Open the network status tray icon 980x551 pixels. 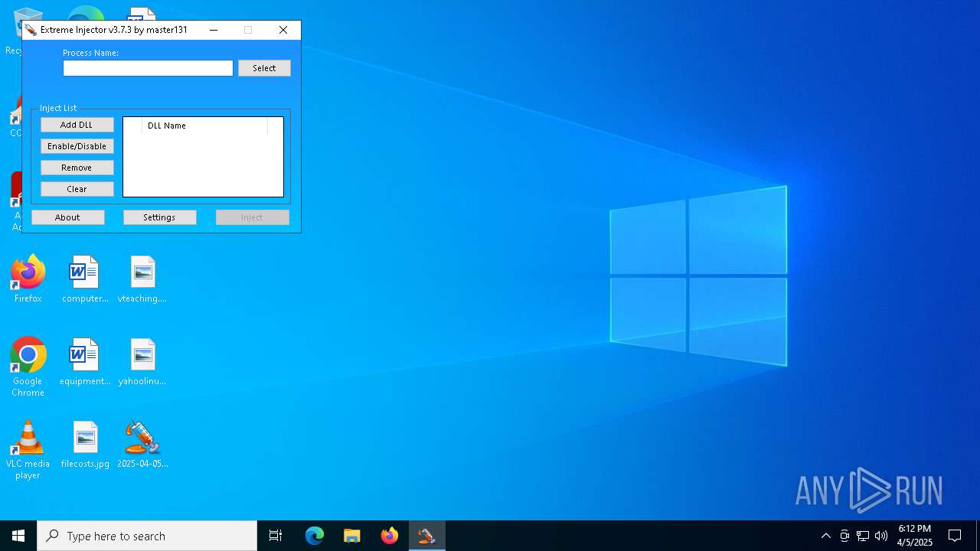[863, 536]
